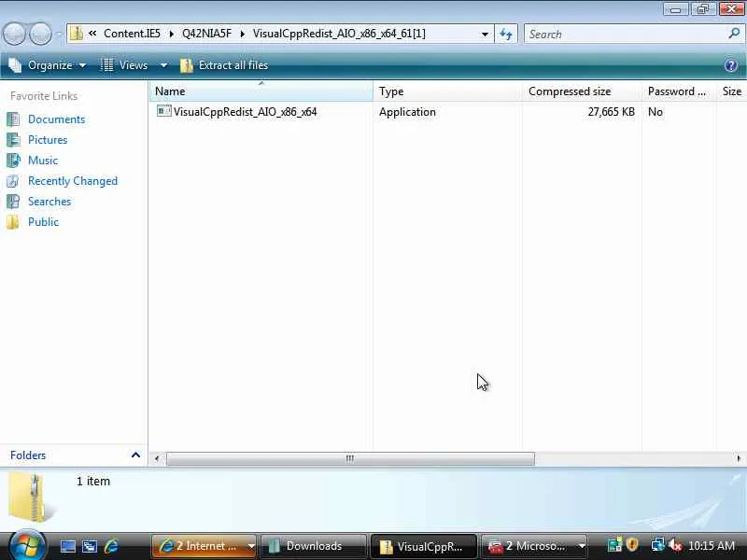Open the recent pages dropdown beside nav arrows
This screenshot has width=747, height=560.
pyautogui.click(x=59, y=35)
